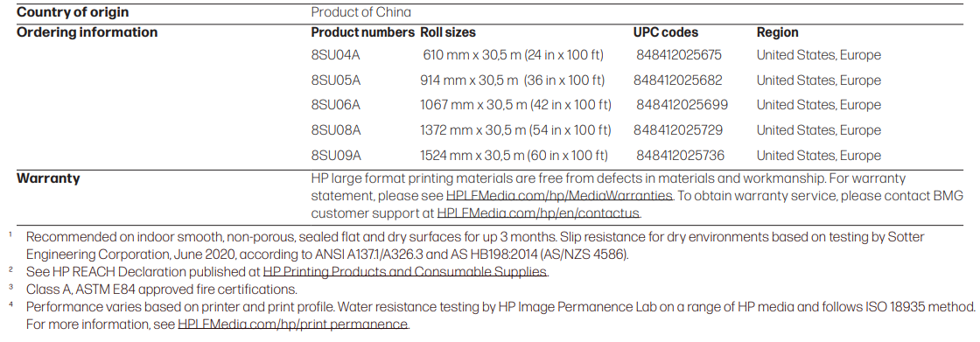This screenshot has width=980, height=342.
Task: Open the HPLFMedia.com/hp/MediaWarranties link
Action: 559,196
